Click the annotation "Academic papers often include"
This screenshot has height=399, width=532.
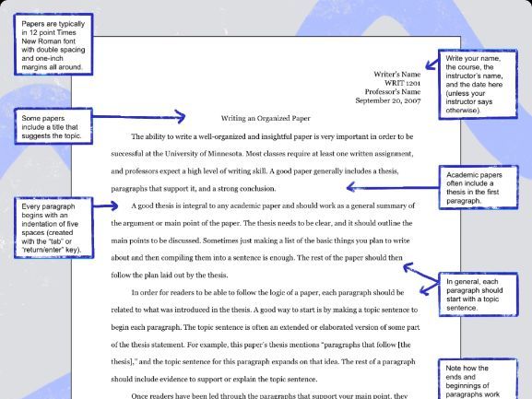tap(479, 187)
